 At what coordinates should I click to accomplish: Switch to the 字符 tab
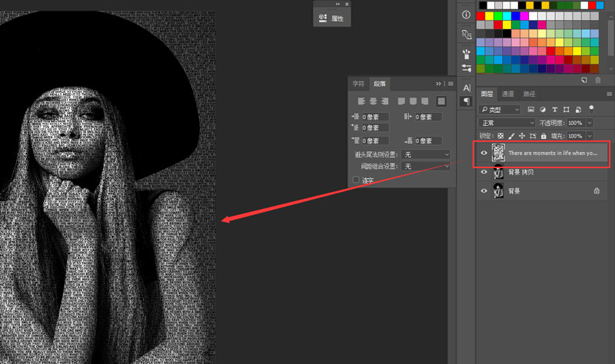point(358,84)
